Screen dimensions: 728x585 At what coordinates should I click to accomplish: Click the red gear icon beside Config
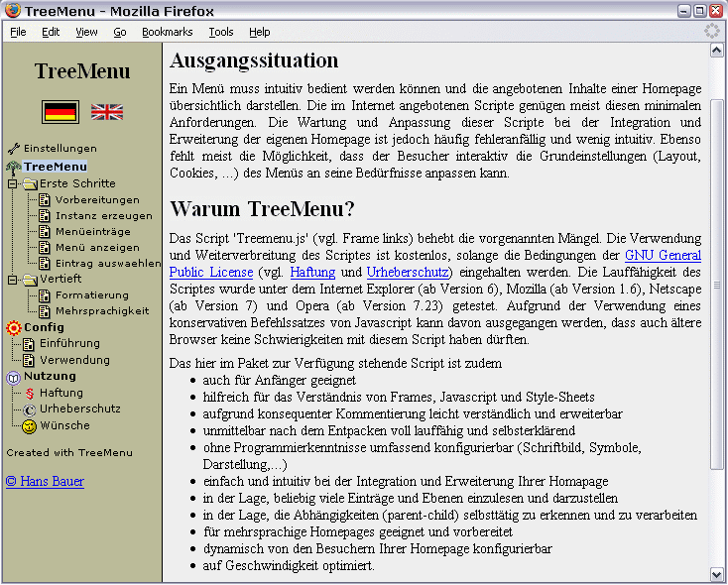pyautogui.click(x=14, y=328)
